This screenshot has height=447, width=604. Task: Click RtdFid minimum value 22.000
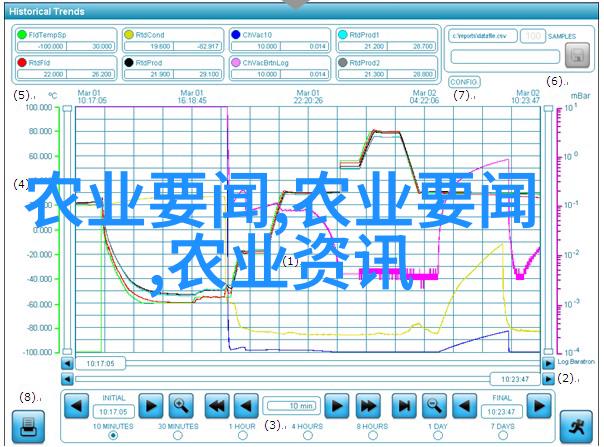point(42,74)
